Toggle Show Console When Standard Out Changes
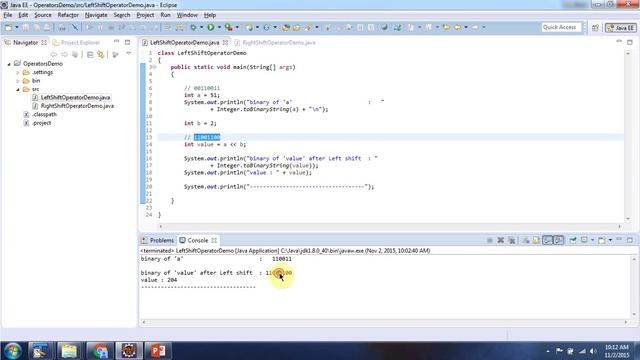This screenshot has width=640, height=360. click(x=547, y=240)
